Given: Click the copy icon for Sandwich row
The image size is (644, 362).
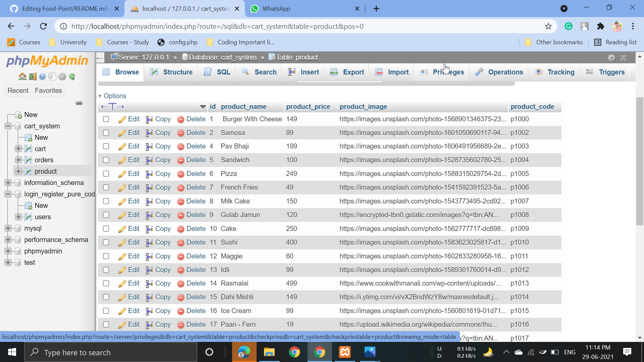Looking at the screenshot, I should click(x=149, y=160).
